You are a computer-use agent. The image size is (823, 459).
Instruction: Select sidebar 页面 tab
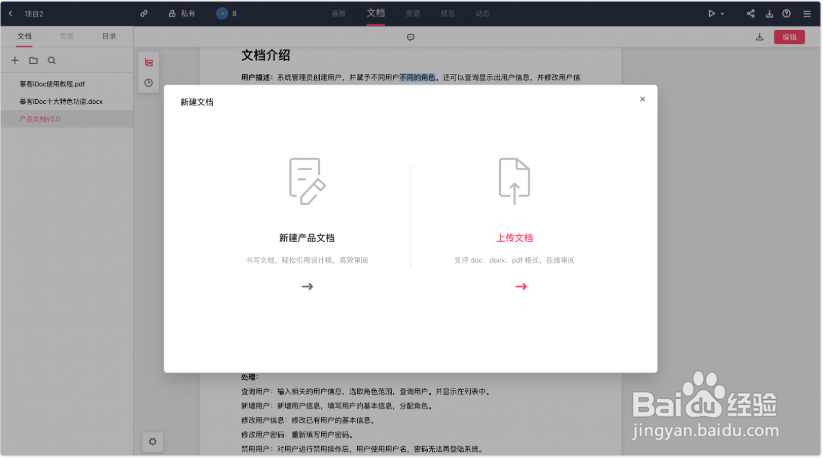67,36
